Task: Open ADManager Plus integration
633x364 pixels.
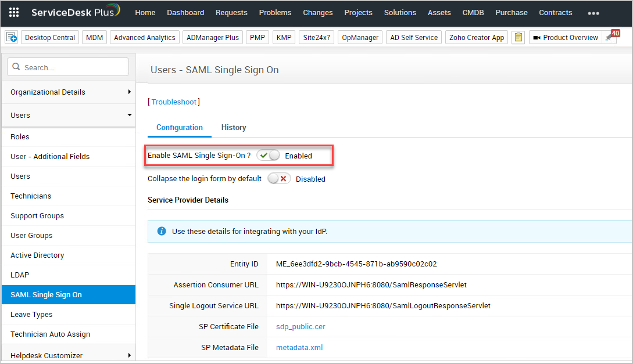Action: [x=213, y=38]
